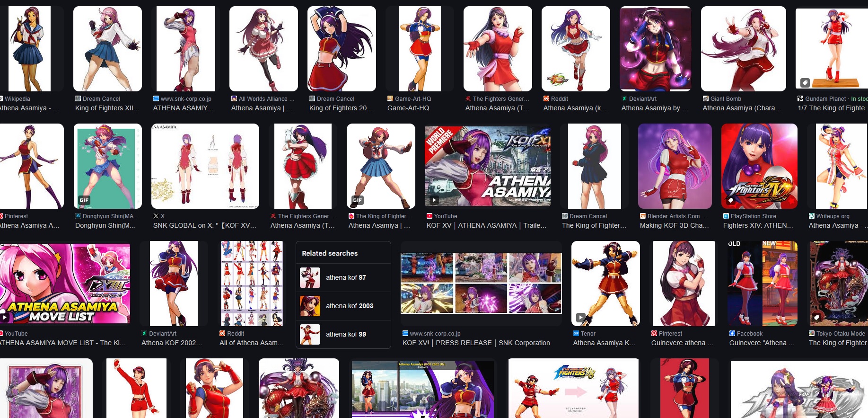
Task: Click the 'PlayStation Store' source name
Action: click(754, 216)
